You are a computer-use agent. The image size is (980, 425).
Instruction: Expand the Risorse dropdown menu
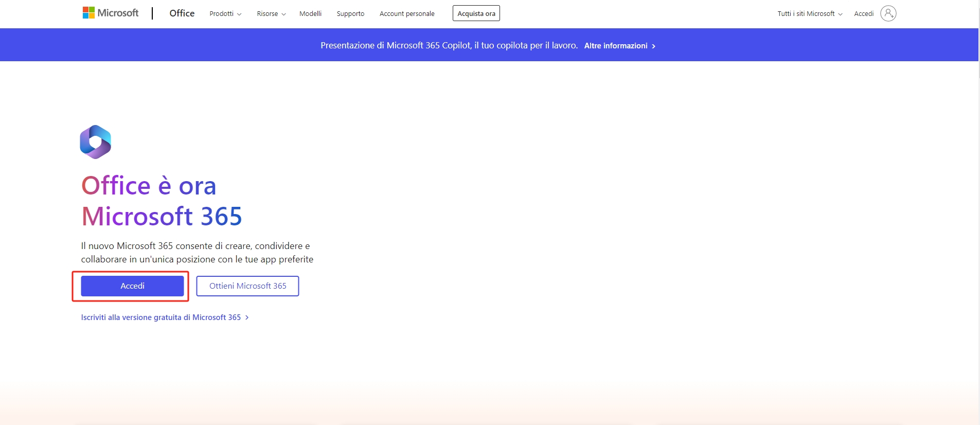tap(271, 14)
